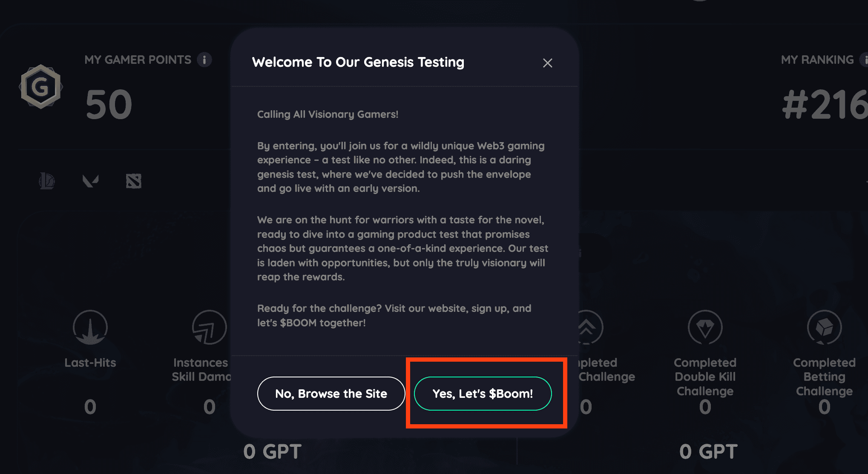Open the My Gamer Points info icon
868x474 pixels.
click(x=204, y=60)
